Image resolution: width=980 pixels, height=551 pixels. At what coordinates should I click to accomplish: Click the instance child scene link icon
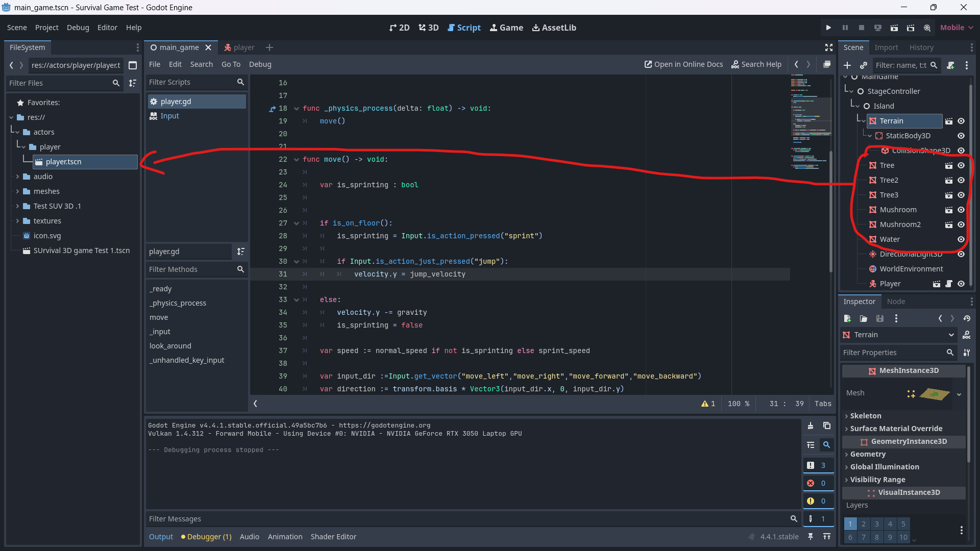(x=864, y=65)
